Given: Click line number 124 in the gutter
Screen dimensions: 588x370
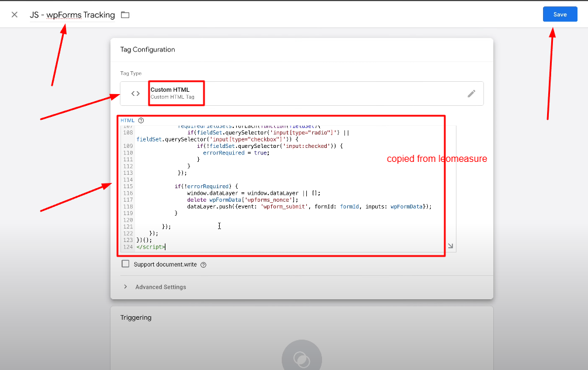Looking at the screenshot, I should coord(128,247).
